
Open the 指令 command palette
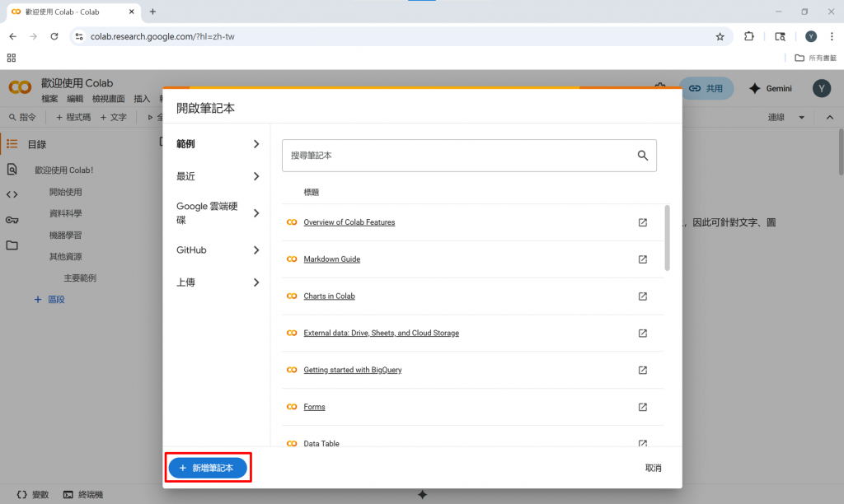tap(22, 117)
